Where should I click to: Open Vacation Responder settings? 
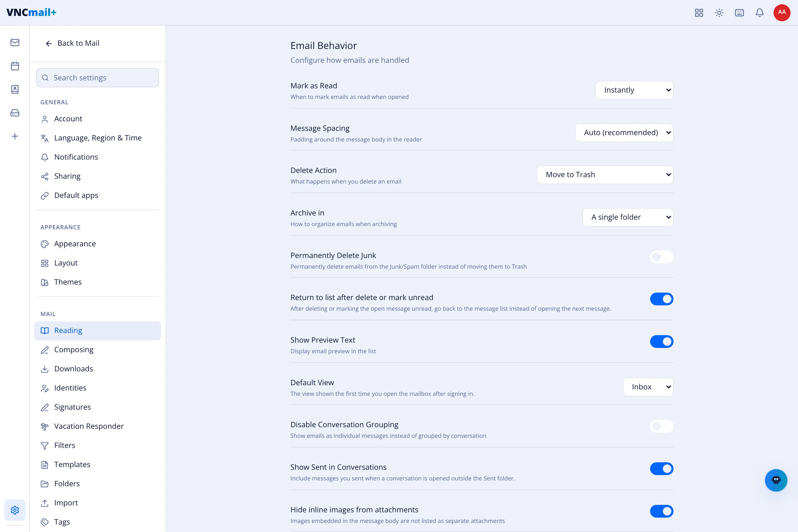click(97, 426)
